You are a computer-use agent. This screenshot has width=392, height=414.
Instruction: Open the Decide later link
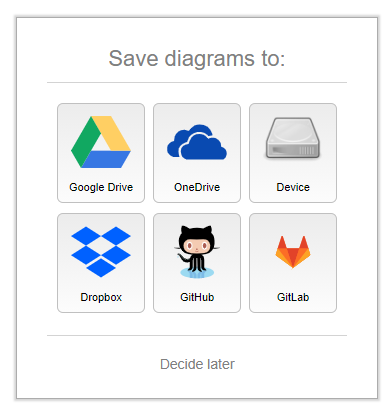pos(197,364)
